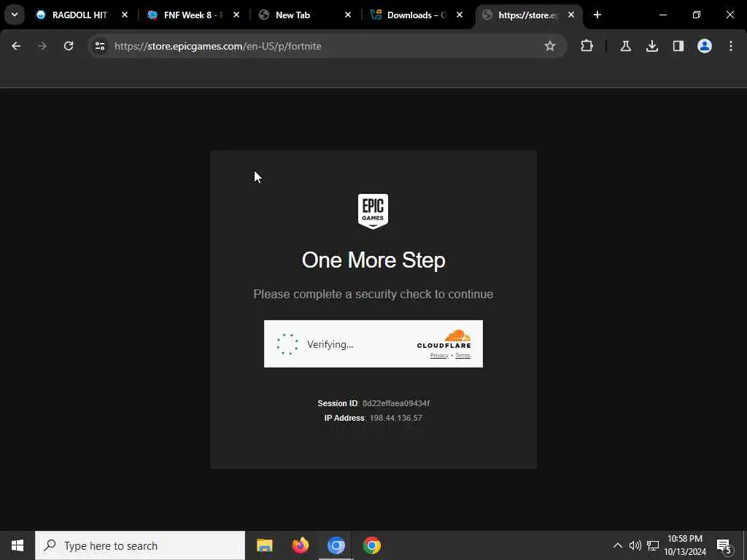Open the Windows Start menu

[18, 545]
